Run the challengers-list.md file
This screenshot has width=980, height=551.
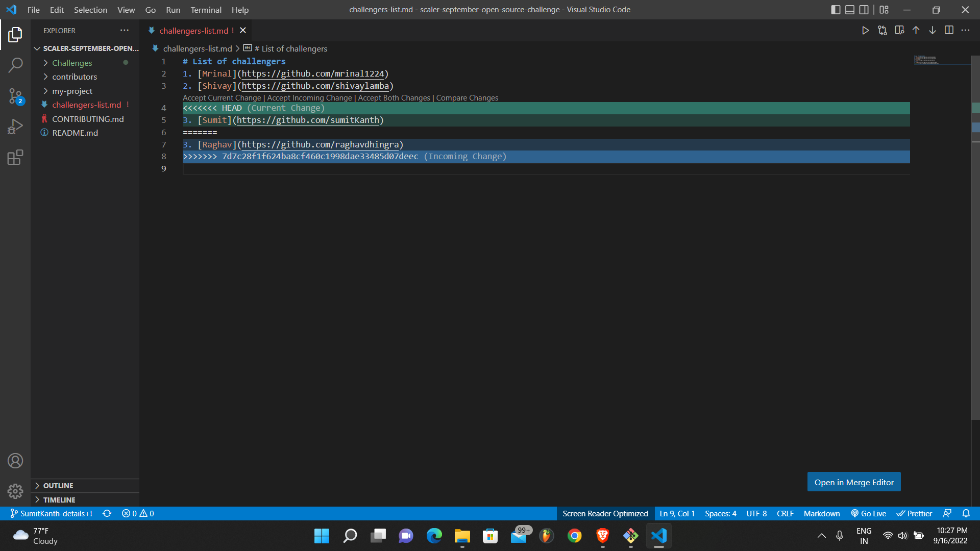[866, 30]
